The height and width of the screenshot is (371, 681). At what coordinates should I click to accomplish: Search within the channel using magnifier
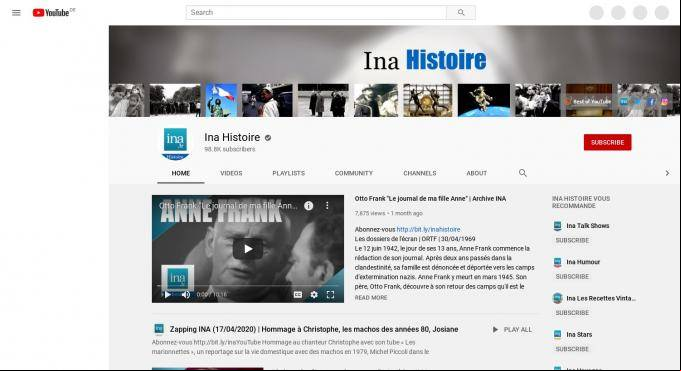(522, 173)
